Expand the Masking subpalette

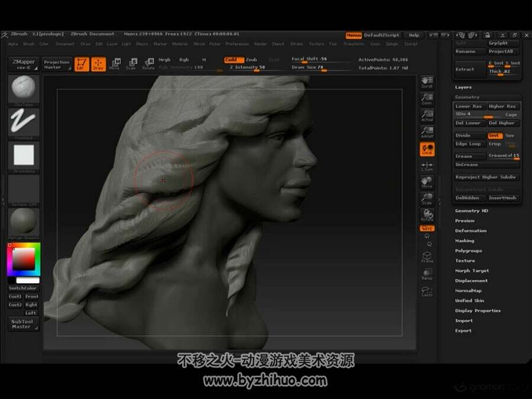[x=465, y=241]
